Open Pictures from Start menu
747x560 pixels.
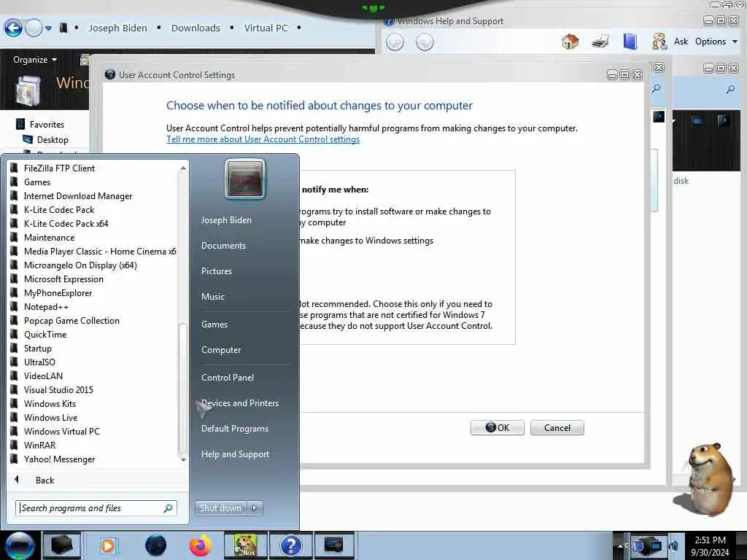216,271
